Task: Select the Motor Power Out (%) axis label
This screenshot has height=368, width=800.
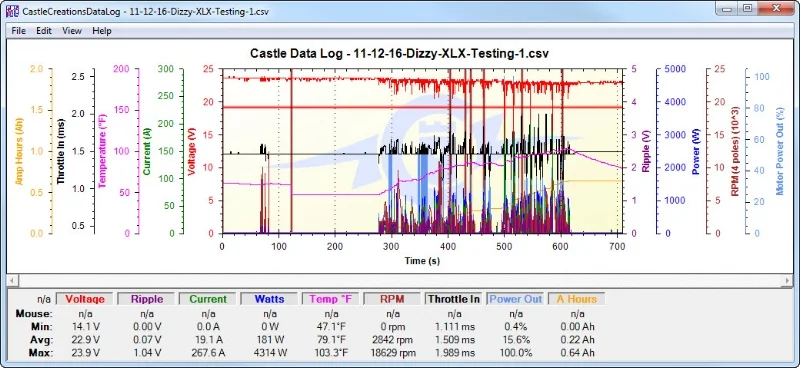Action: click(x=779, y=152)
